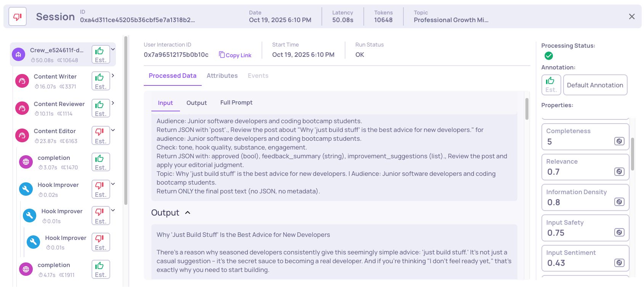Click the last completion globe icon
Screen dimensions: 644x288
26,269
